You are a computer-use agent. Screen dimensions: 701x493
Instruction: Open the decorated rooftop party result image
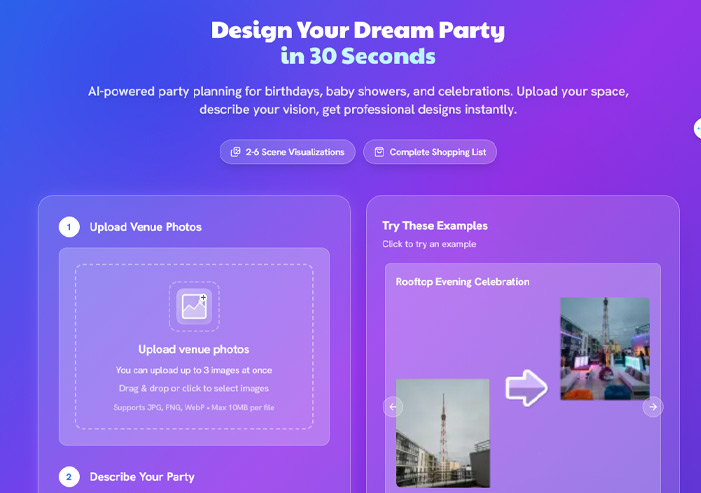605,349
